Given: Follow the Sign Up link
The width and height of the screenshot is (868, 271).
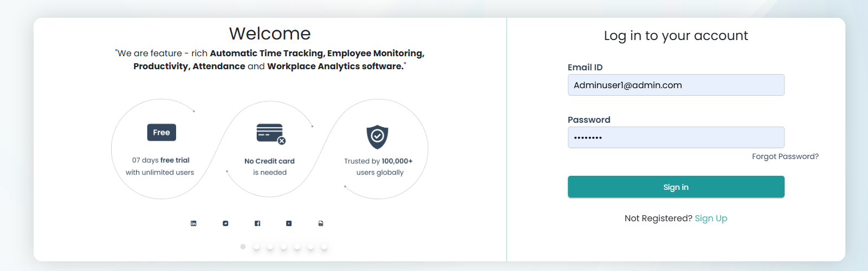Looking at the screenshot, I should tap(711, 218).
